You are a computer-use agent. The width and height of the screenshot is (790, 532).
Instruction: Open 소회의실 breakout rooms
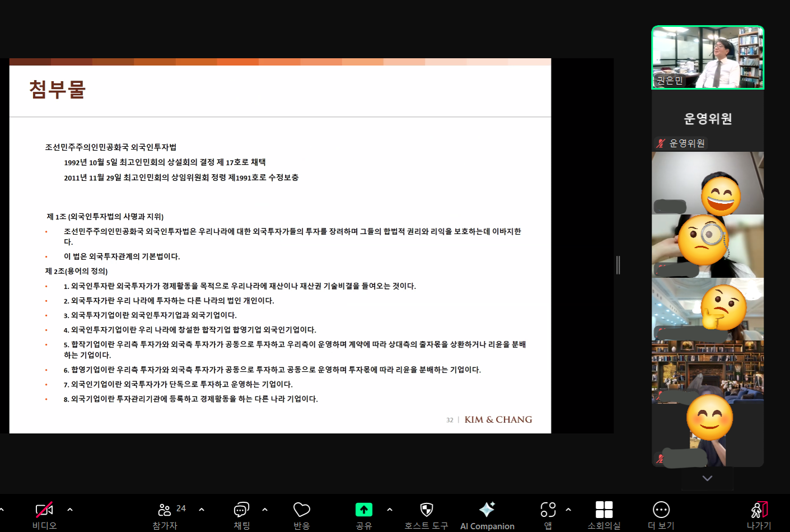(x=604, y=510)
